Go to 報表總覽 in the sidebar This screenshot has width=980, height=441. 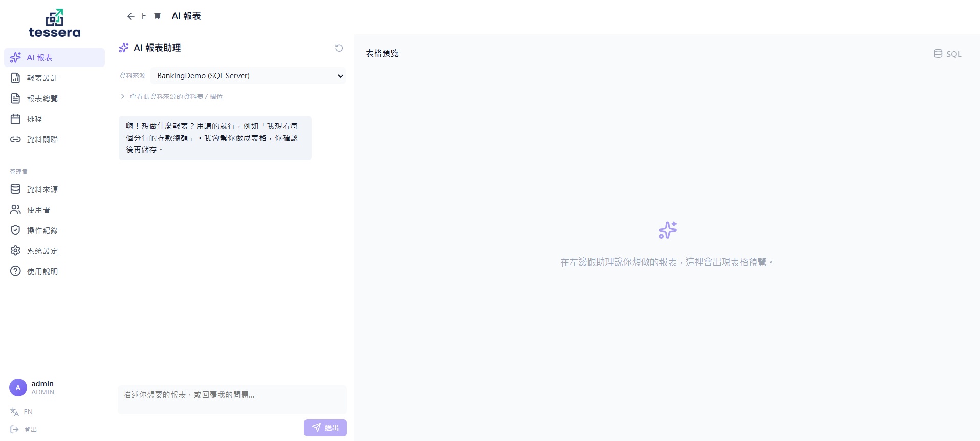pyautogui.click(x=54, y=98)
